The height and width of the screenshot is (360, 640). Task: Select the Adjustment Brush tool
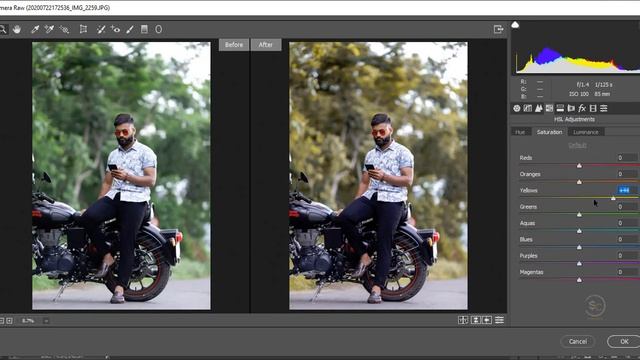point(130,29)
